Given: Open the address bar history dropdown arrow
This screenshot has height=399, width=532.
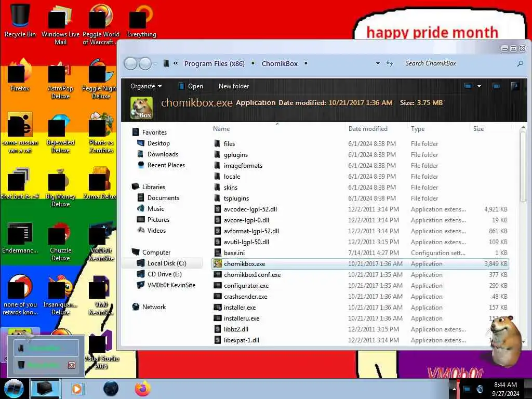Looking at the screenshot, I should 378,63.
